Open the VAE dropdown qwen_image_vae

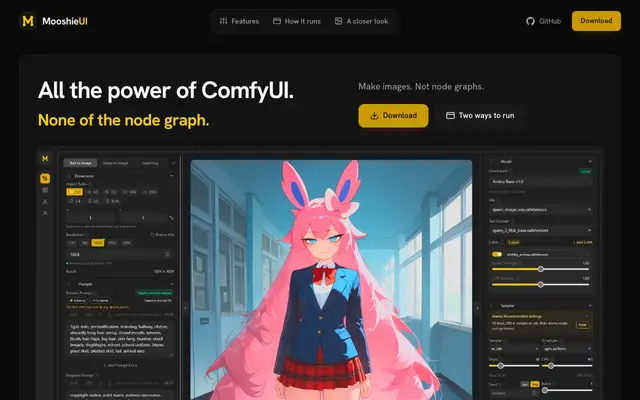540,209
